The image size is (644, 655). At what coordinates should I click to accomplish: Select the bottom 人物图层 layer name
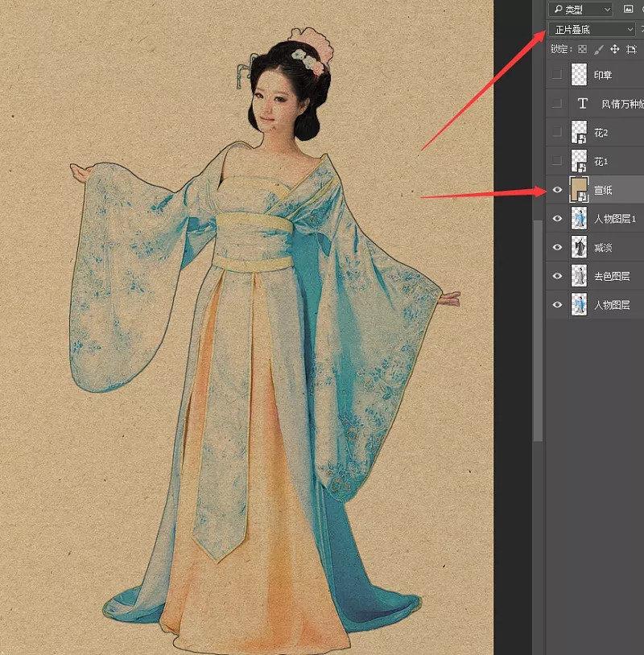[612, 306]
